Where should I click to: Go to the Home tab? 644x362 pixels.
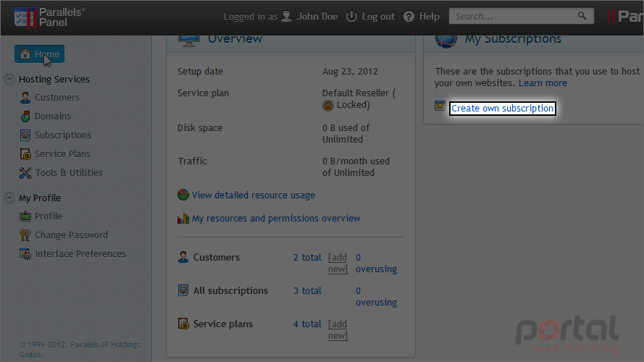(39, 54)
